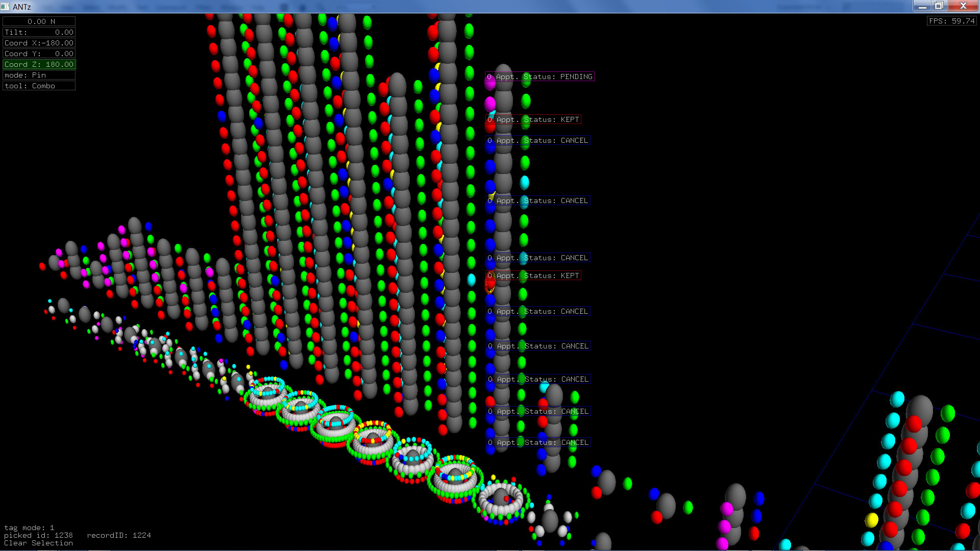Screen dimensions: 980x551
Task: Change the tool: Combo selector
Action: tap(39, 86)
